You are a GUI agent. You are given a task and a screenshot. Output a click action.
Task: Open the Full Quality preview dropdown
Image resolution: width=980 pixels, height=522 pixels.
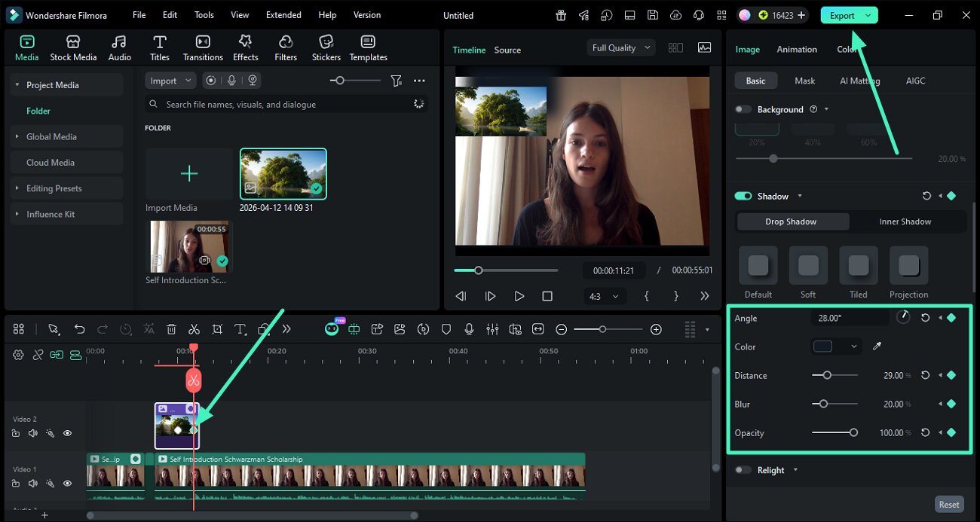pyautogui.click(x=620, y=47)
